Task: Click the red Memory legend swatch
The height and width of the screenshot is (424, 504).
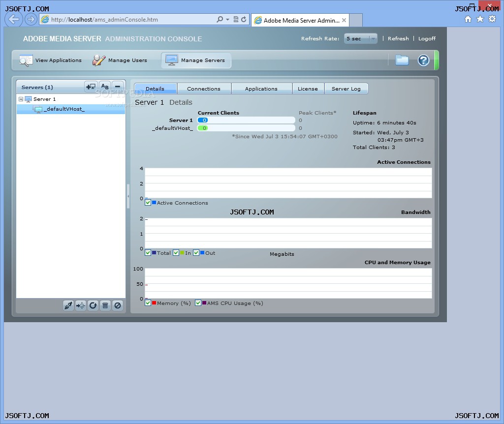Action: 154,303
